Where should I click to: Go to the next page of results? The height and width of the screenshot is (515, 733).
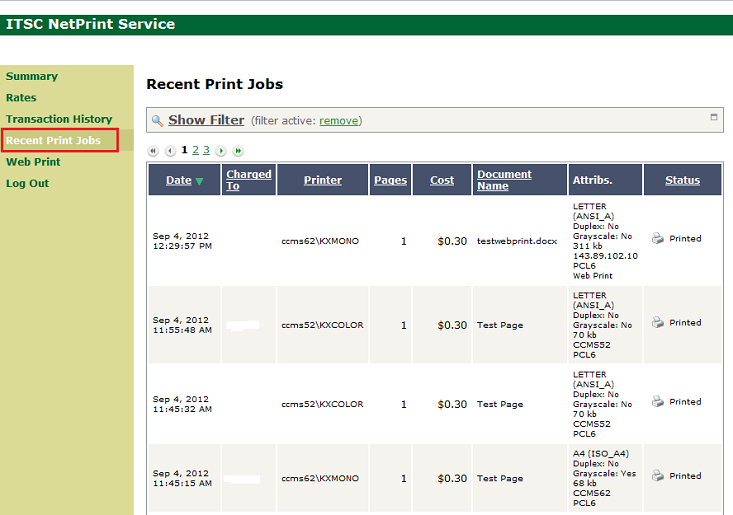(222, 151)
